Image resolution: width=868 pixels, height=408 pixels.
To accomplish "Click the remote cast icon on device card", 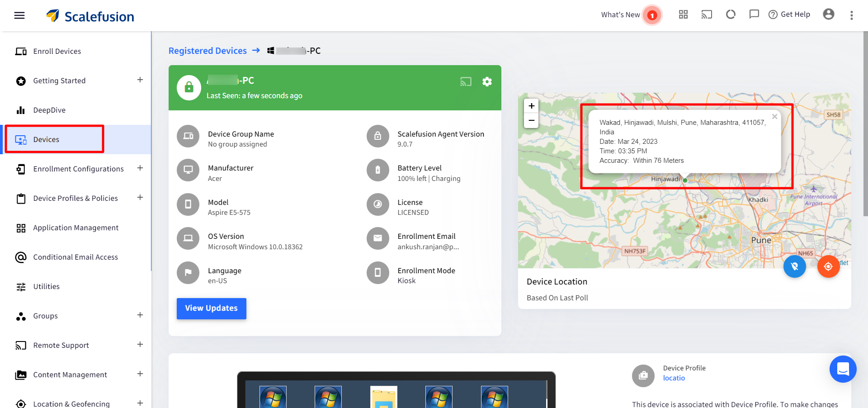I will point(466,82).
